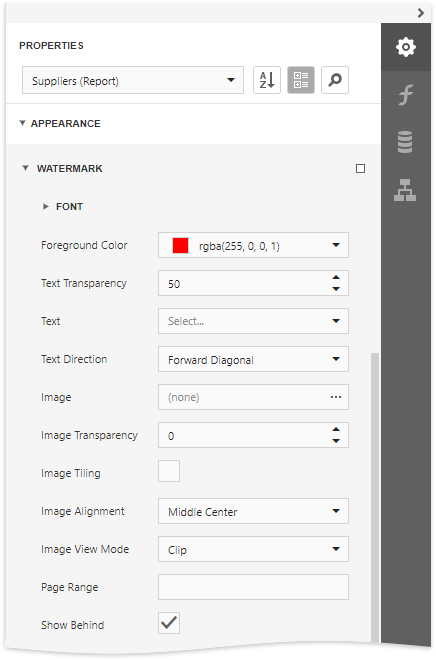The width and height of the screenshot is (436, 660).
Task: Click the square marker beside Watermark
Action: click(361, 169)
